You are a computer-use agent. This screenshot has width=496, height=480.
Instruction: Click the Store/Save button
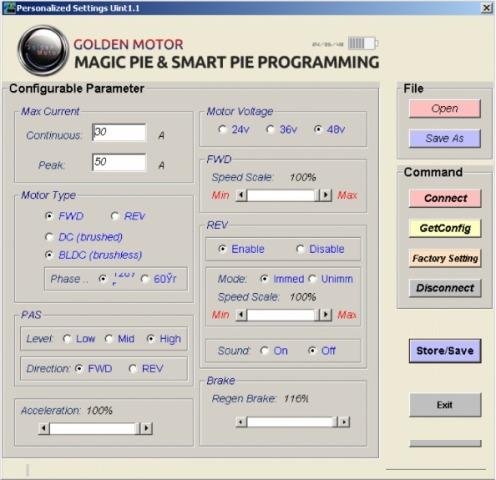pyautogui.click(x=445, y=351)
